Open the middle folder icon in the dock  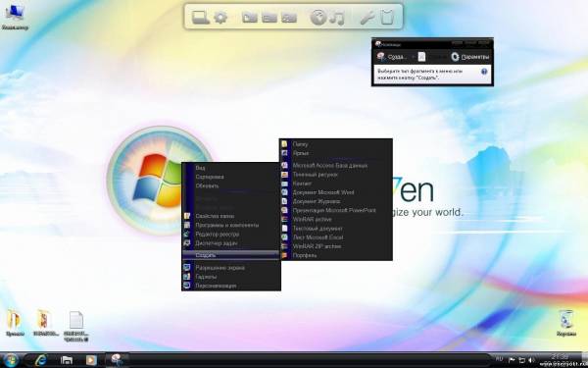(x=269, y=18)
